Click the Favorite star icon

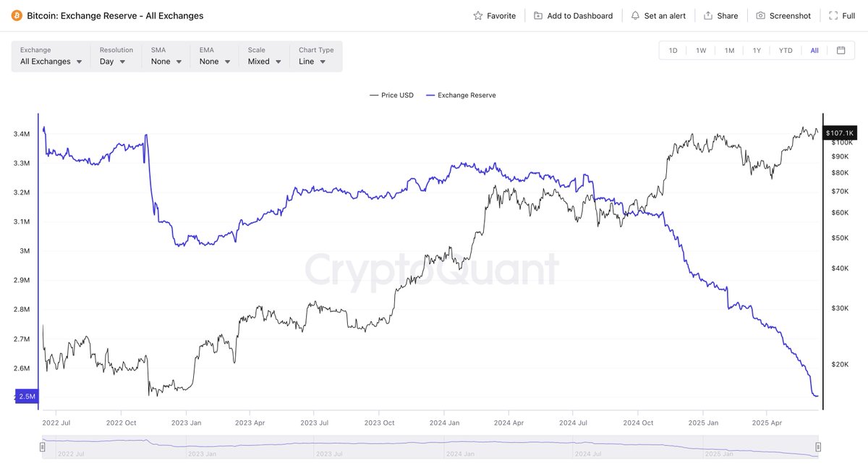477,15
